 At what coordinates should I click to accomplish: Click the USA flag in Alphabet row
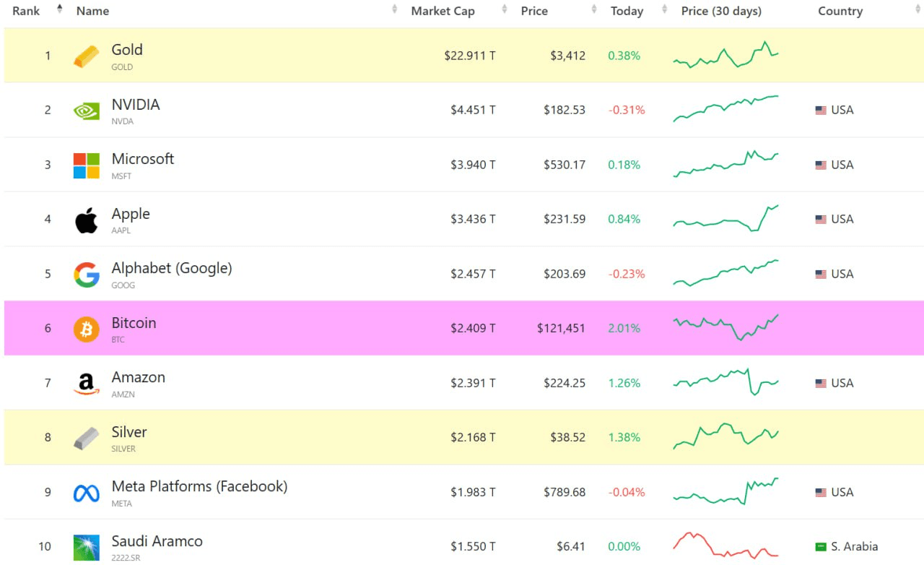tap(821, 275)
